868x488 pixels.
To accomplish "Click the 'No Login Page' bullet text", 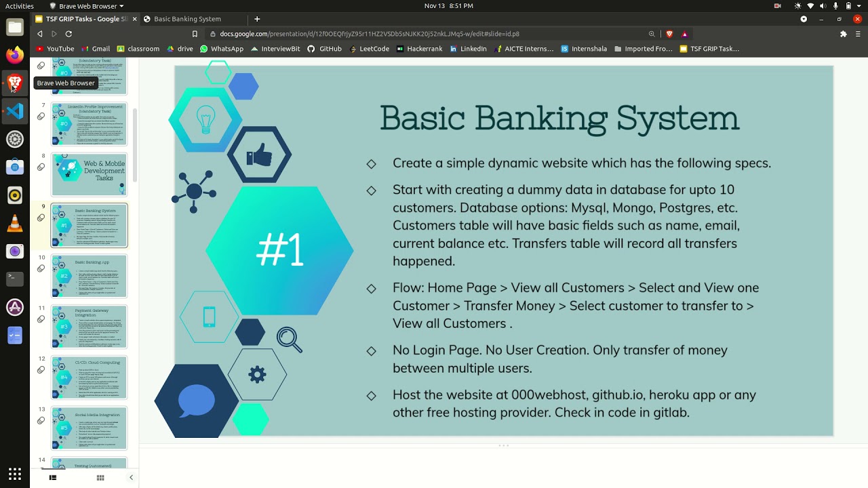I will point(560,359).
